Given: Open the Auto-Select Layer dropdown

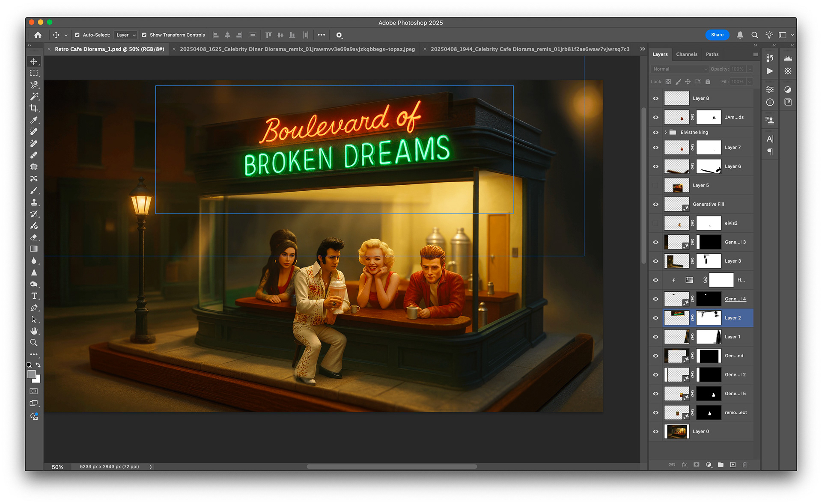Looking at the screenshot, I should coord(126,35).
